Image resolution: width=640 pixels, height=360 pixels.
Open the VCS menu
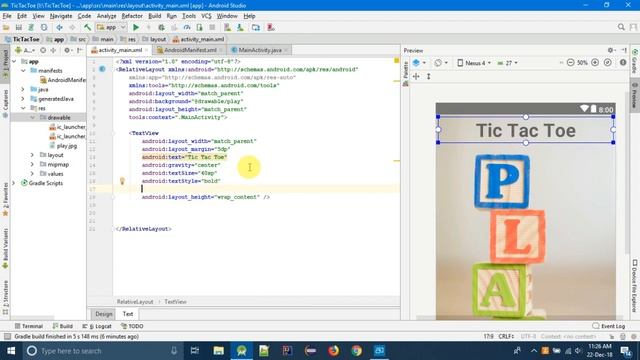click(x=206, y=16)
